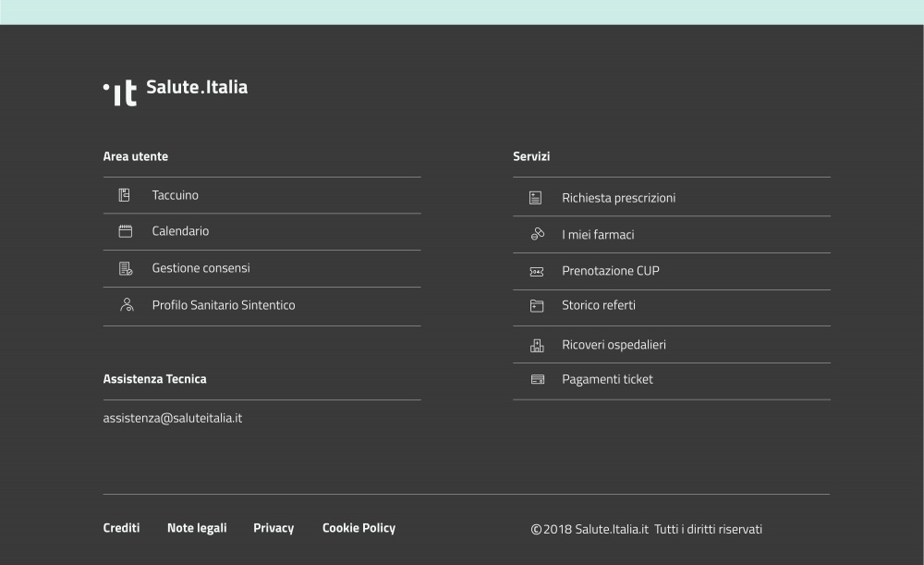Select the Ricoveri ospedalieri link
Screen dimensions: 924x565
[614, 345]
